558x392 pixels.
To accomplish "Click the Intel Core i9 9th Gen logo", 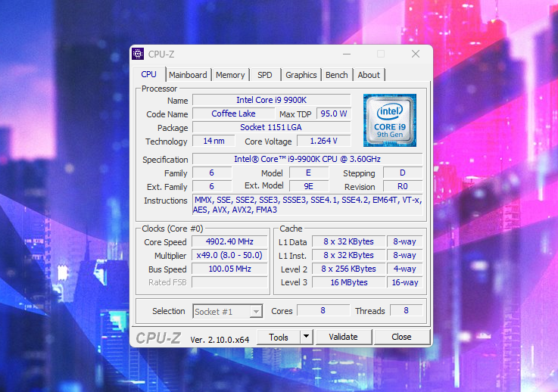I will (390, 120).
